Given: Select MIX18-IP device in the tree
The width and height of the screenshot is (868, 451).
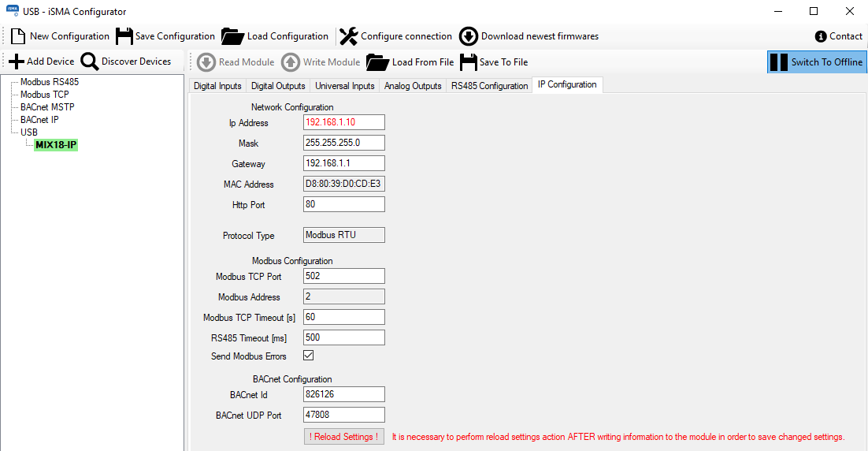Looking at the screenshot, I should (x=56, y=145).
